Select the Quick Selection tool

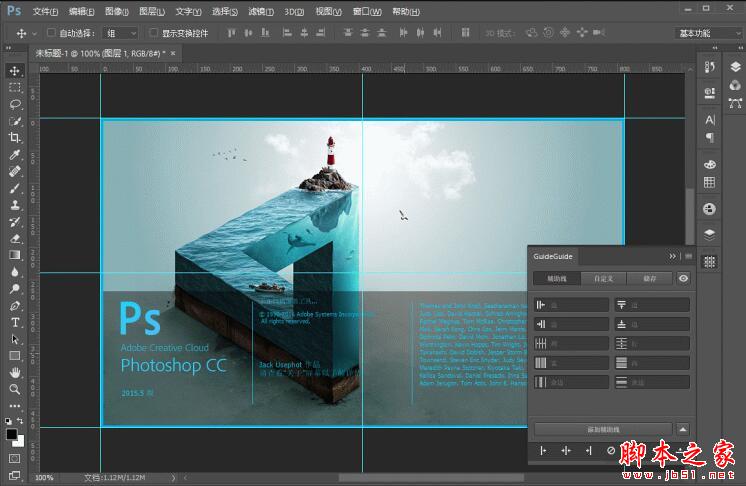pyautogui.click(x=15, y=121)
